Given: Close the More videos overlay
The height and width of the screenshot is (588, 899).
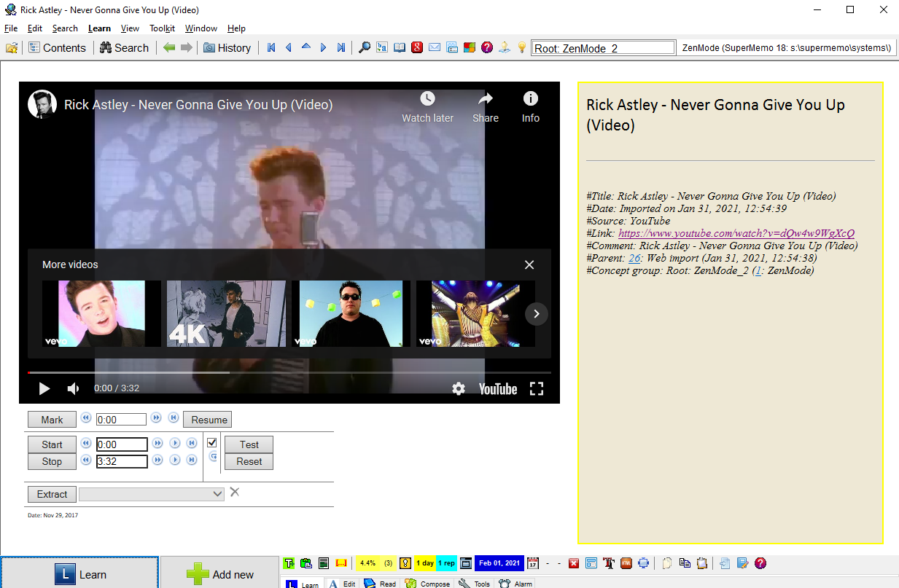Looking at the screenshot, I should (x=529, y=265).
